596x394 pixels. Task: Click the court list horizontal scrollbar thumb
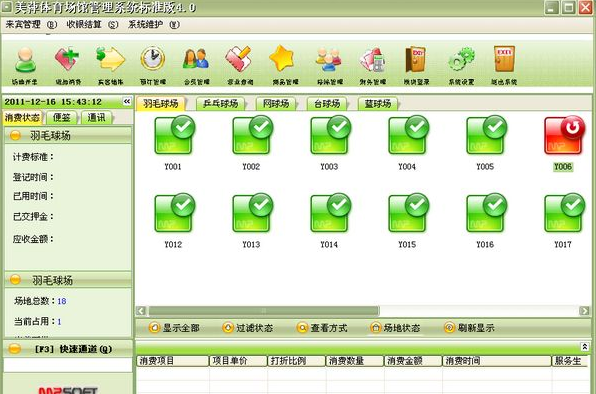264,311
